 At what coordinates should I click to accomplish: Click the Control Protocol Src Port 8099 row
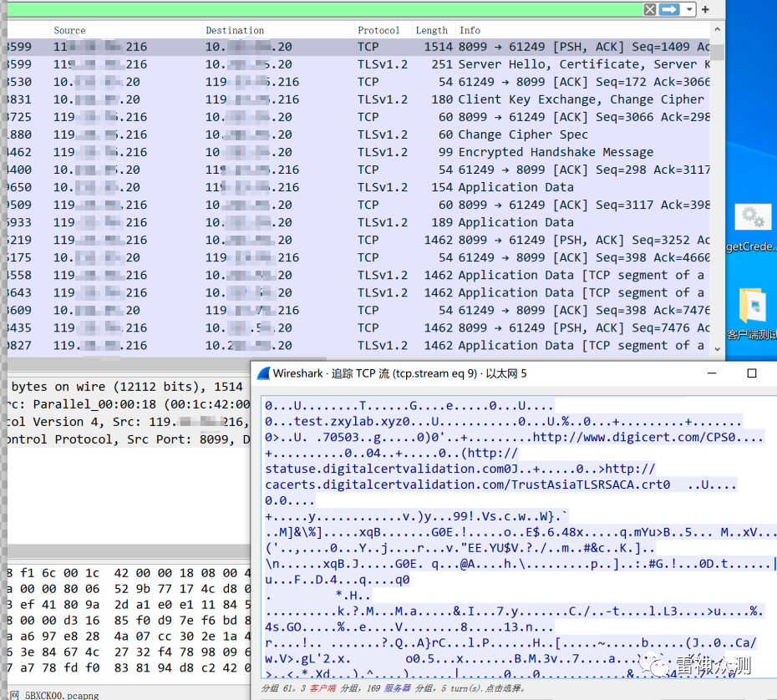pyautogui.click(x=129, y=439)
